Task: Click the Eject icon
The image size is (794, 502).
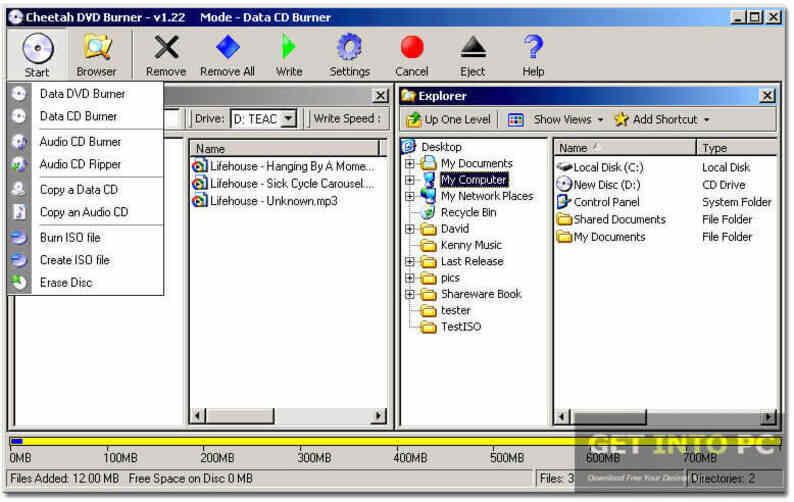Action: [473, 47]
